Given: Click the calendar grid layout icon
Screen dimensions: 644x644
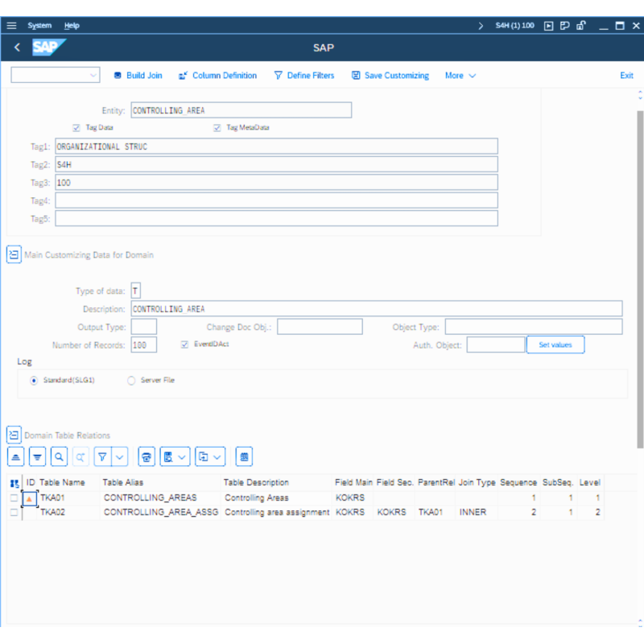Looking at the screenshot, I should point(245,456).
